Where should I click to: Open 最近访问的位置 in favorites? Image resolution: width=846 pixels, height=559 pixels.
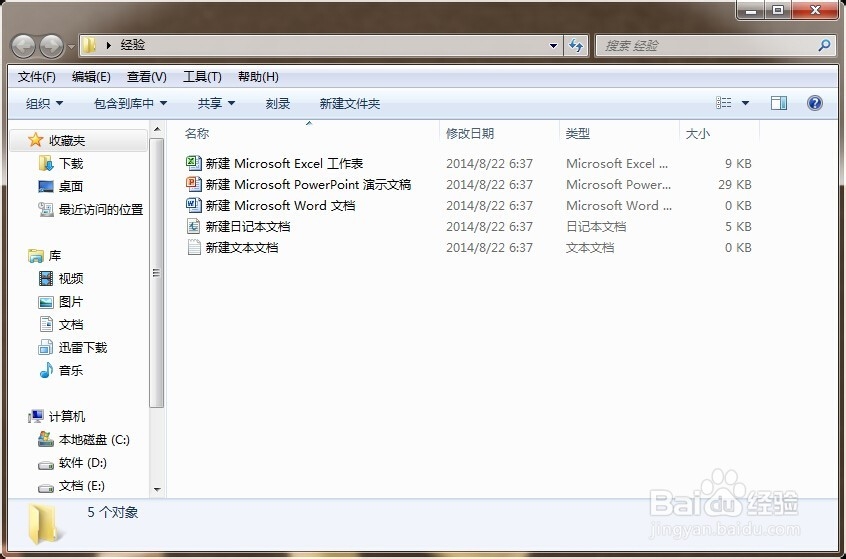[101, 209]
